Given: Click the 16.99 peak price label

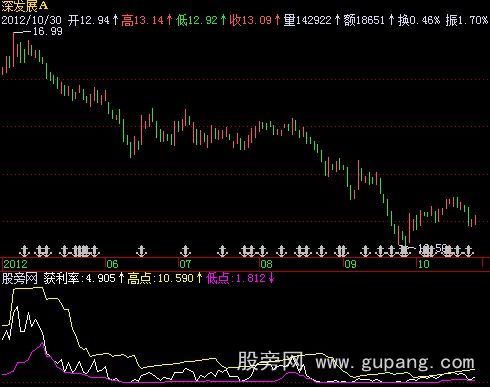Looking at the screenshot, I should pyautogui.click(x=47, y=32).
